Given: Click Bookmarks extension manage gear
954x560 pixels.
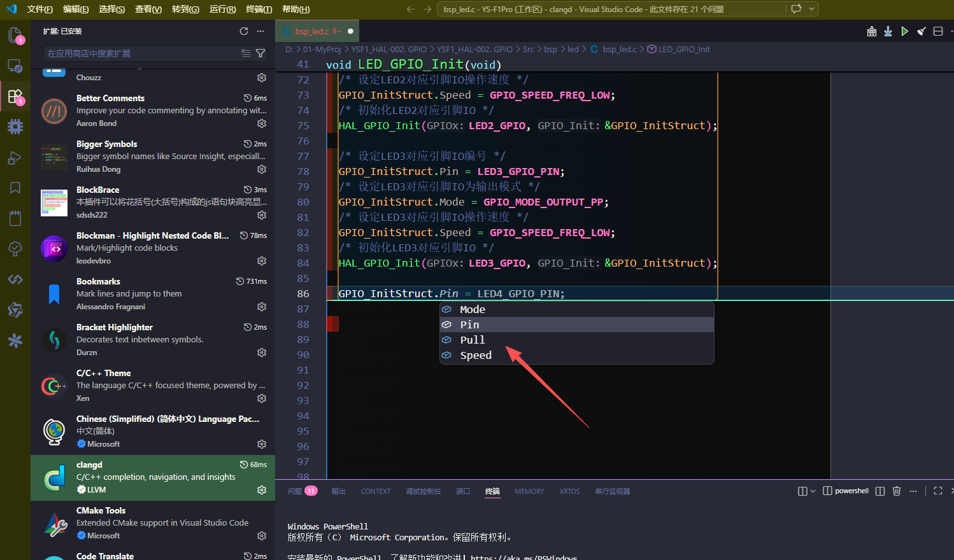Looking at the screenshot, I should (262, 307).
